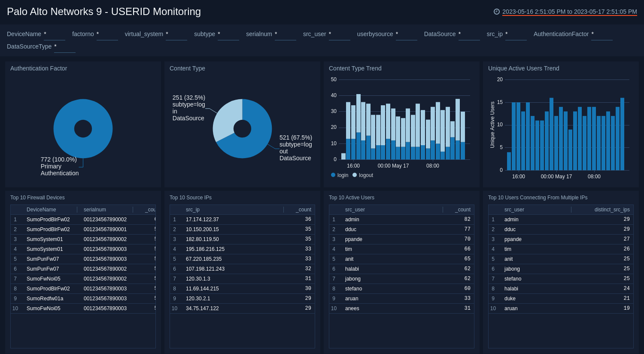Screen dimensions: 644x354
Task: Open the subtype filter dropdown
Action: (x=228, y=36)
